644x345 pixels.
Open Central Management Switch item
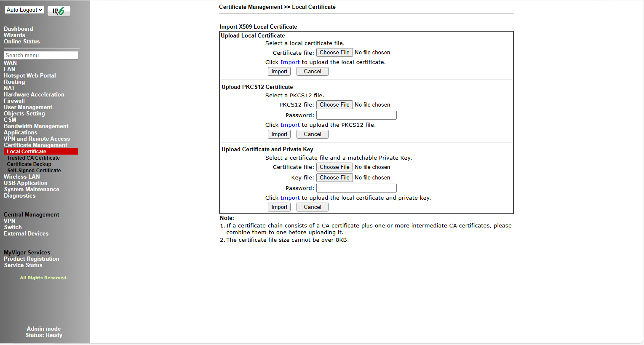coord(13,227)
